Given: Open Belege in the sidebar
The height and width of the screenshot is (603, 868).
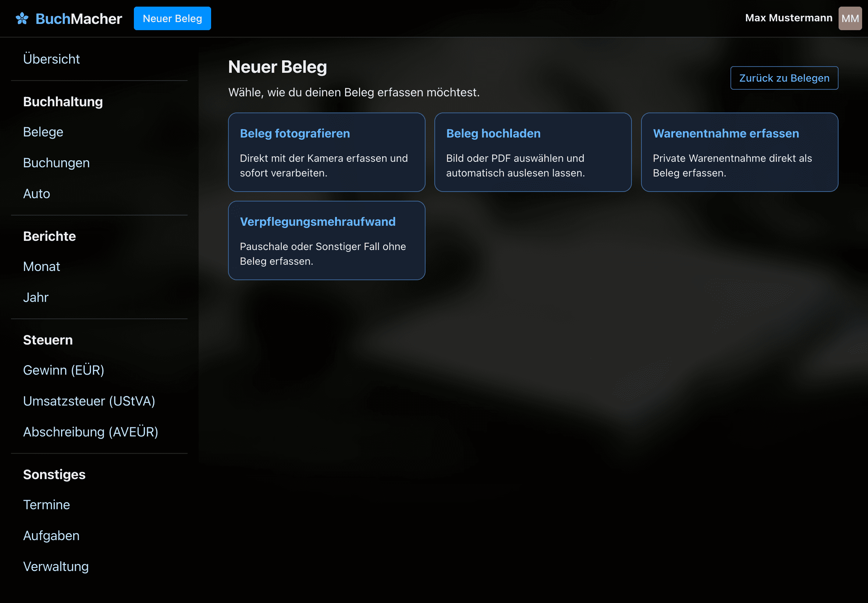Looking at the screenshot, I should 43,132.
